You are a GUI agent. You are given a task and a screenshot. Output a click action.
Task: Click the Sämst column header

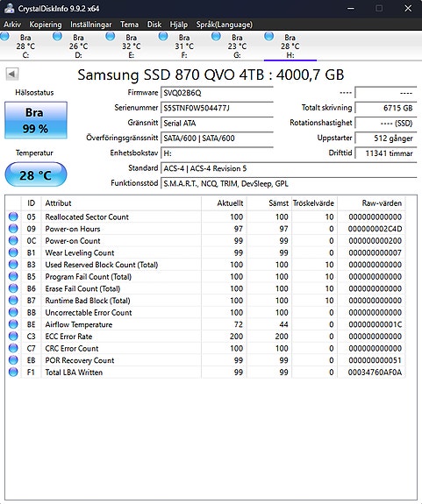click(268, 203)
